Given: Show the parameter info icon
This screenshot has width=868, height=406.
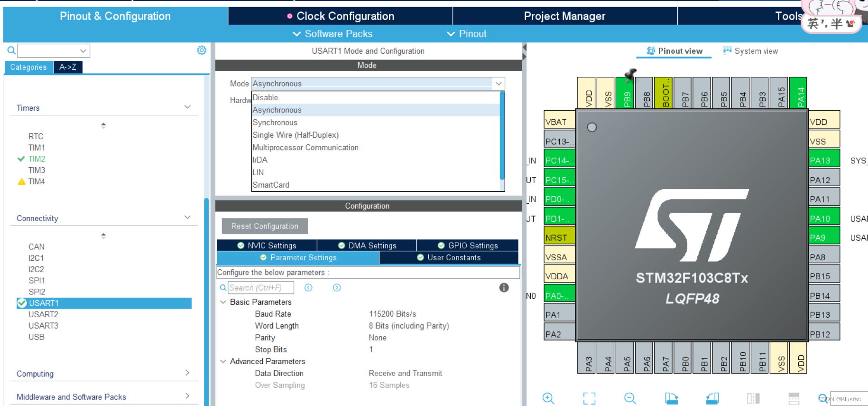Looking at the screenshot, I should pyautogui.click(x=504, y=288).
